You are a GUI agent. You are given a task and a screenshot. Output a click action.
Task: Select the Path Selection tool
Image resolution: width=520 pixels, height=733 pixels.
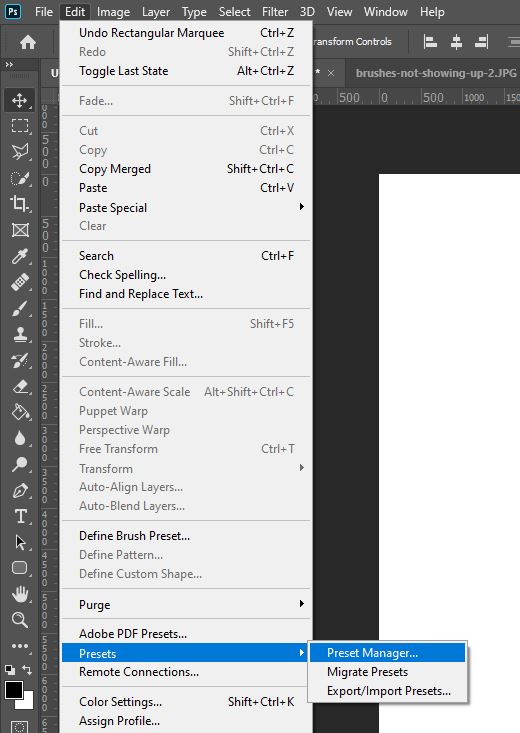[20, 542]
